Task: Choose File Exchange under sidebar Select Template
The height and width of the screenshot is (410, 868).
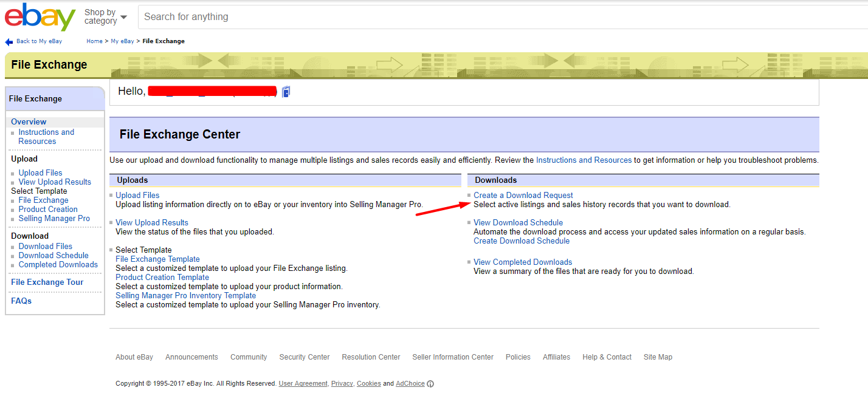Action: point(43,200)
